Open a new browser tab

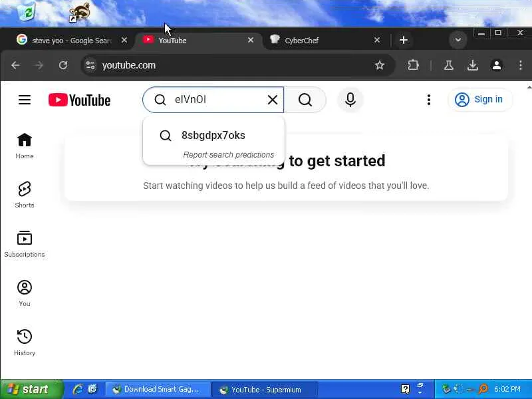[x=404, y=40]
